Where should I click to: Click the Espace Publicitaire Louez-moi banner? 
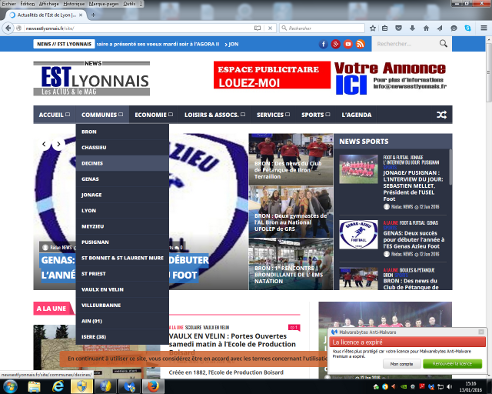[x=272, y=75]
